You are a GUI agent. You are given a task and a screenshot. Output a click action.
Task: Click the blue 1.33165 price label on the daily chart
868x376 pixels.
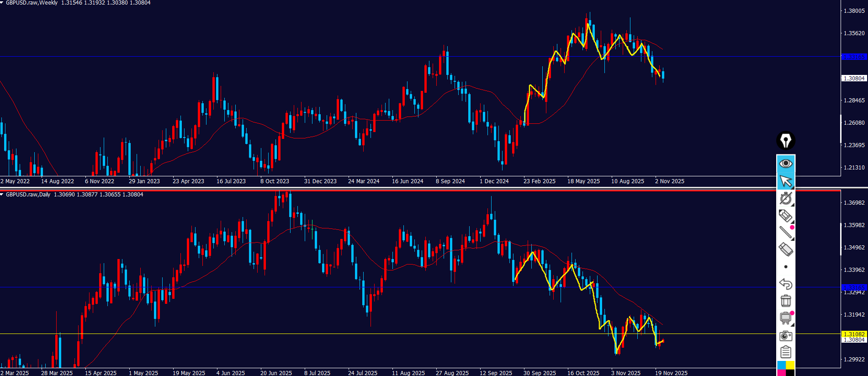coord(854,287)
